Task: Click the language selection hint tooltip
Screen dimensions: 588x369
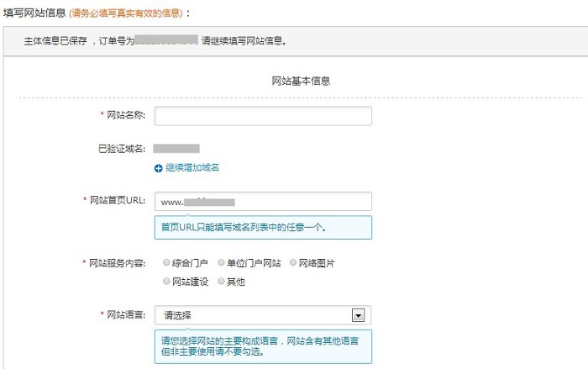Action: [x=263, y=346]
